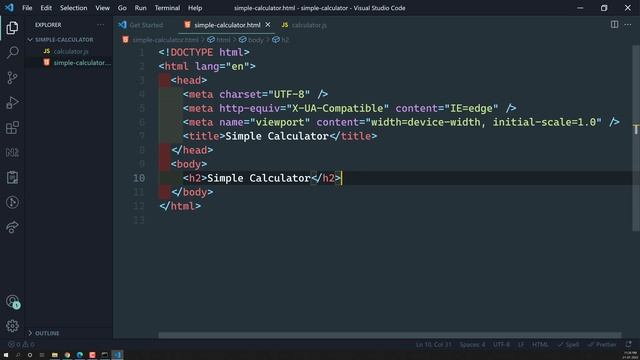Click the errors and warnings status indicator

pyautogui.click(x=20, y=344)
